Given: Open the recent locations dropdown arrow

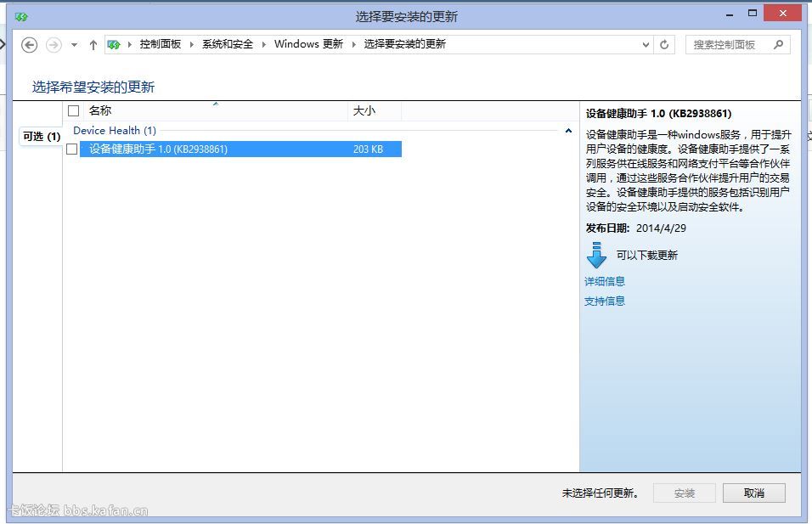Looking at the screenshot, I should click(74, 45).
